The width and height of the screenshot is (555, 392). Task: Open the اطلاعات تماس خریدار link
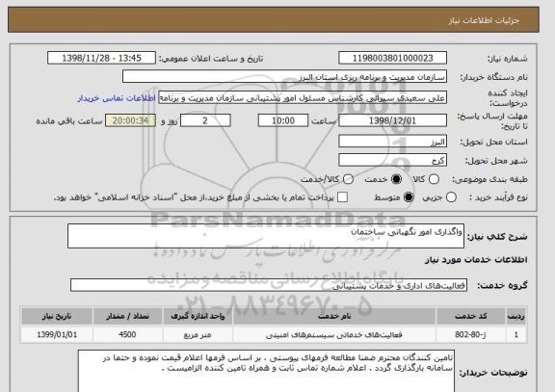coord(117,98)
